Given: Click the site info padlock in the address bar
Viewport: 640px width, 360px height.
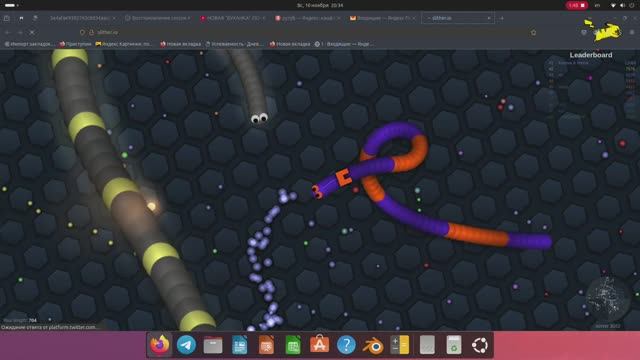Looking at the screenshot, I should (x=91, y=32).
